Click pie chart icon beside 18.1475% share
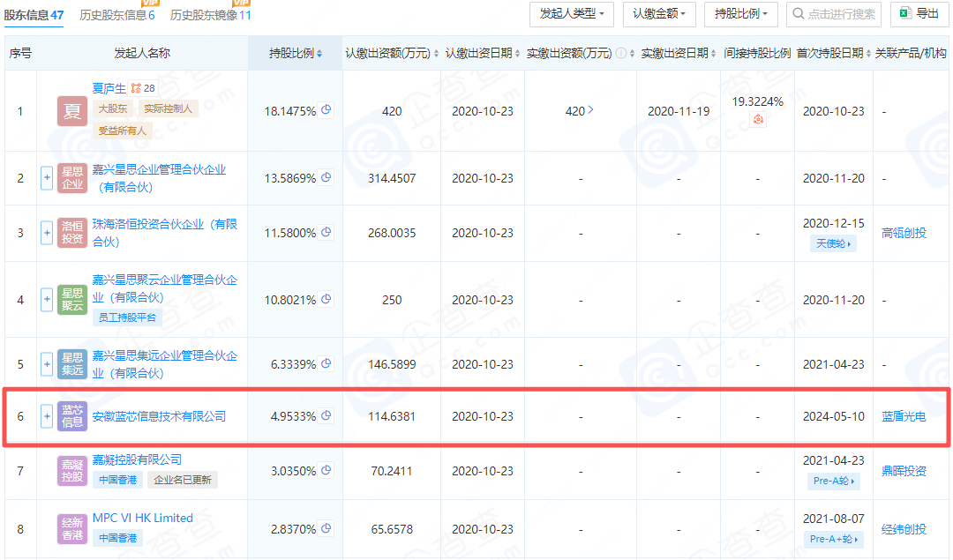 [326, 110]
